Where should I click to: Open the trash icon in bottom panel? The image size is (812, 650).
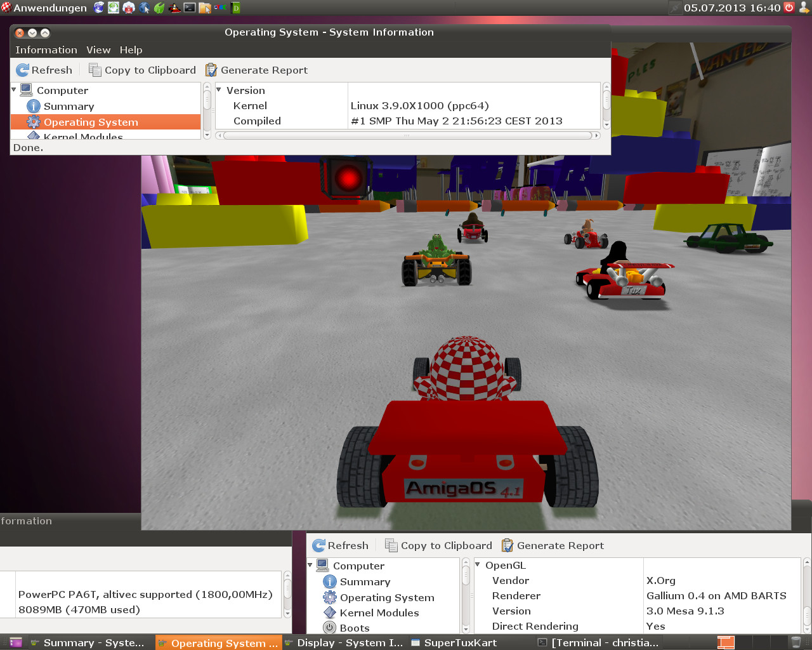pos(796,642)
